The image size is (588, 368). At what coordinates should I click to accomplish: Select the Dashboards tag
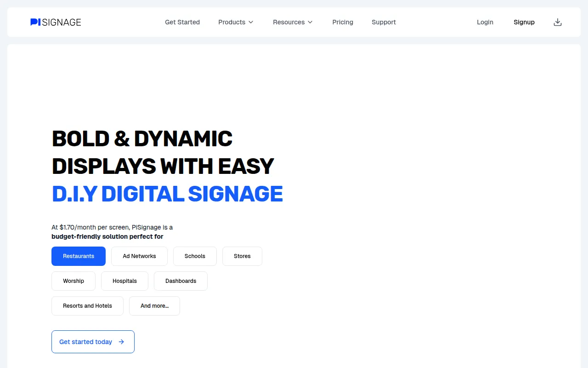tap(181, 281)
